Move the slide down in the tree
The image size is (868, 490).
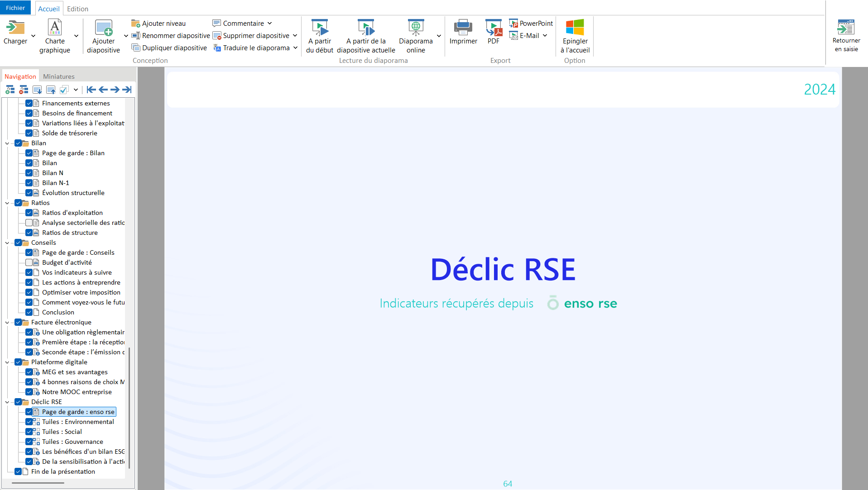coord(37,90)
